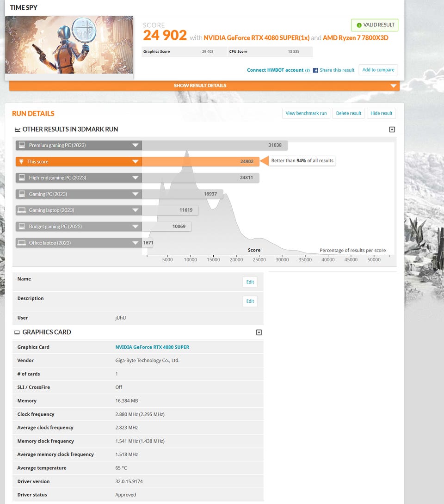The width and height of the screenshot is (444, 504).
Task: Click the Hide result button
Action: [x=381, y=113]
